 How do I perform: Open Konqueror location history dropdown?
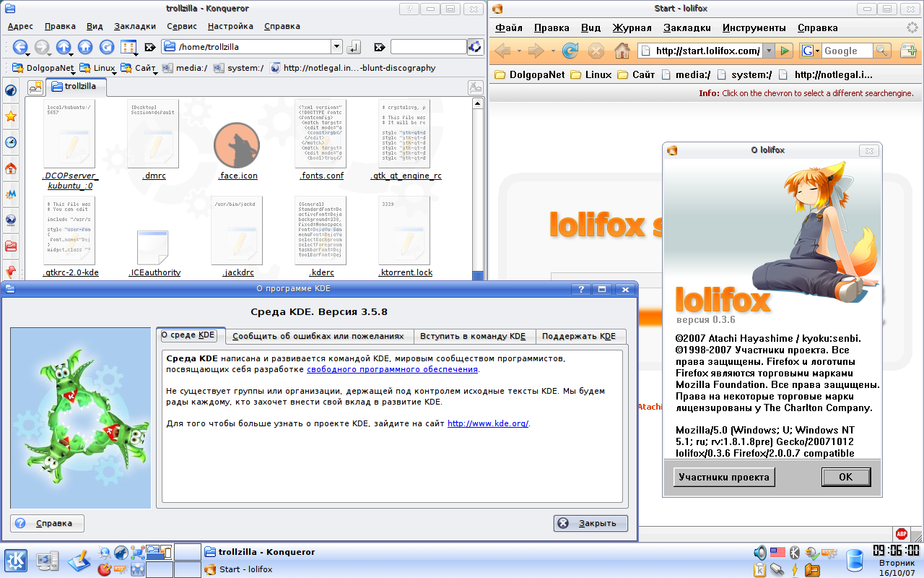pos(336,47)
